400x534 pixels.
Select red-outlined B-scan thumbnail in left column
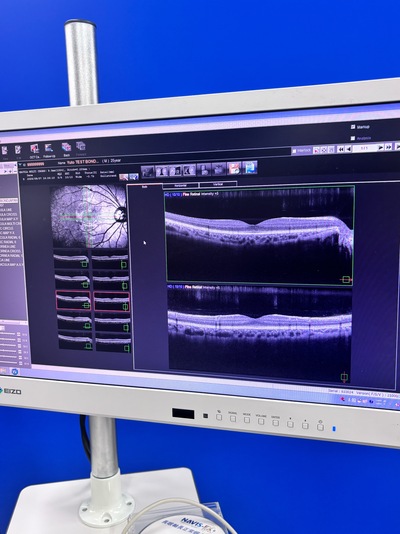coord(73,300)
